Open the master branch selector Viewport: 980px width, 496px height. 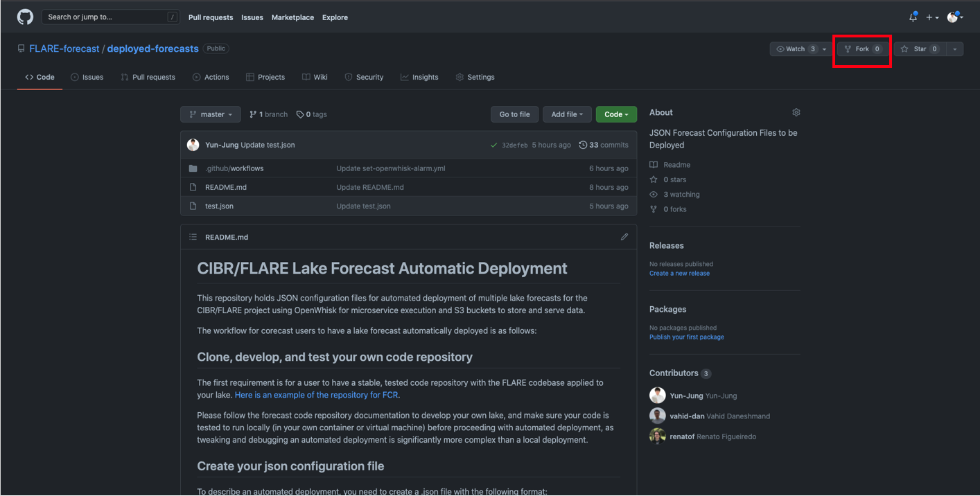211,114
